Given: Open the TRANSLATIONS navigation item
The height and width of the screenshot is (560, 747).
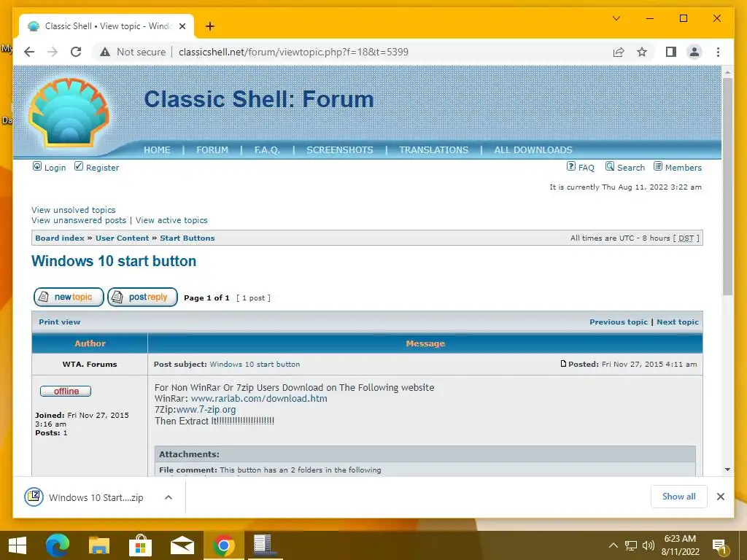Looking at the screenshot, I should pyautogui.click(x=433, y=150).
